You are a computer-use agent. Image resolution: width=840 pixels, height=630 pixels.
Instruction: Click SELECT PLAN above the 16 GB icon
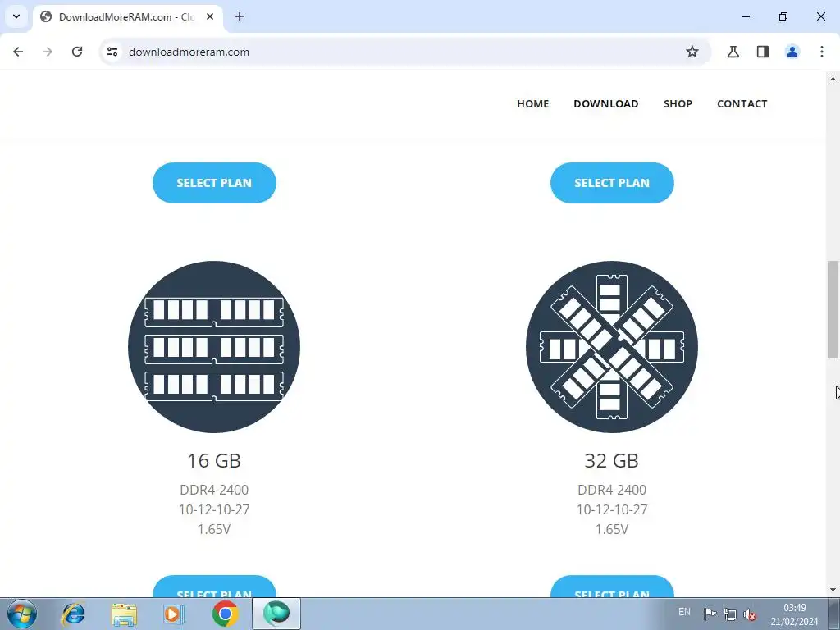214,183
